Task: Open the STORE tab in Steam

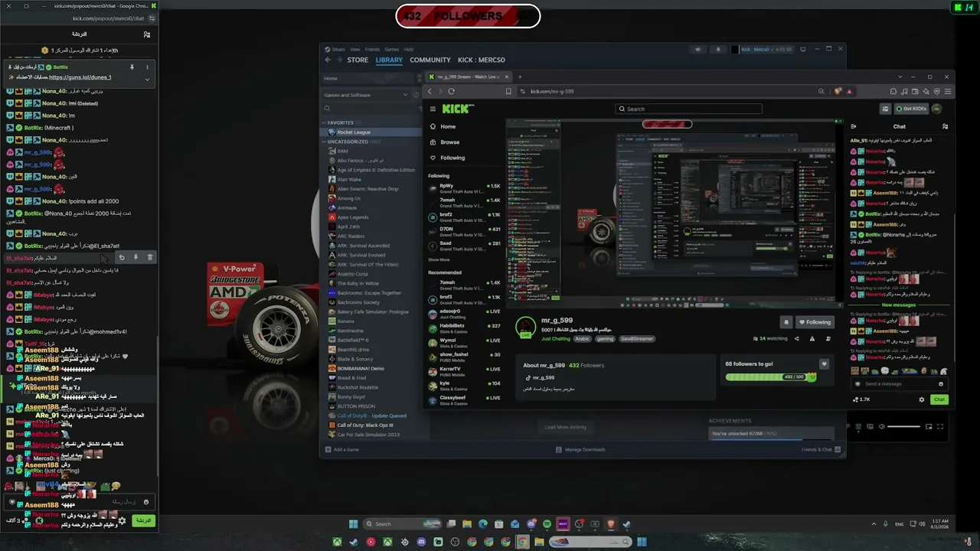Action: tap(358, 60)
